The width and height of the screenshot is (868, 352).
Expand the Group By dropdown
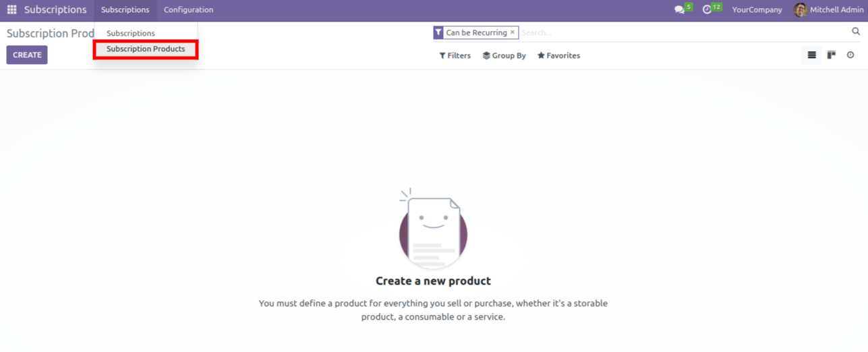504,56
